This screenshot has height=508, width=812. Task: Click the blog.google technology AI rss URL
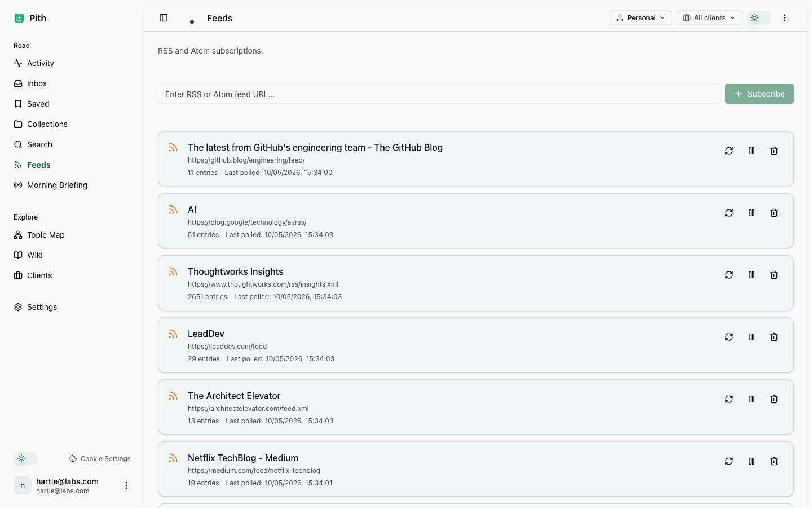click(x=247, y=222)
